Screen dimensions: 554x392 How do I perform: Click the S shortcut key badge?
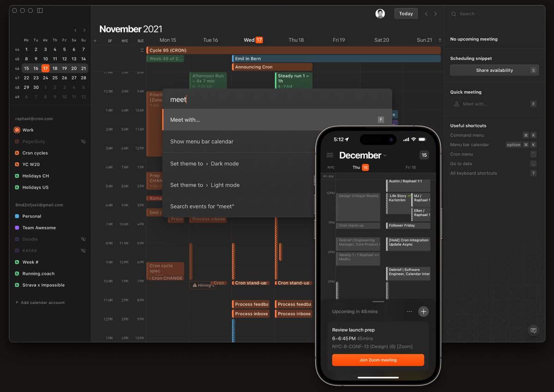[533, 71]
